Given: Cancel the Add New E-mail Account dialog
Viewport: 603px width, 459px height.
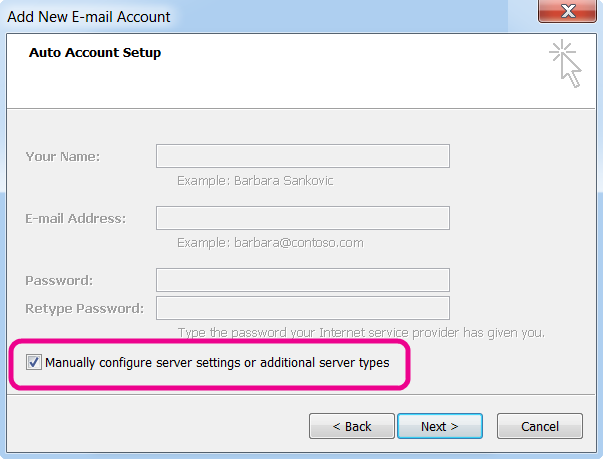Looking at the screenshot, I should click(x=540, y=426).
